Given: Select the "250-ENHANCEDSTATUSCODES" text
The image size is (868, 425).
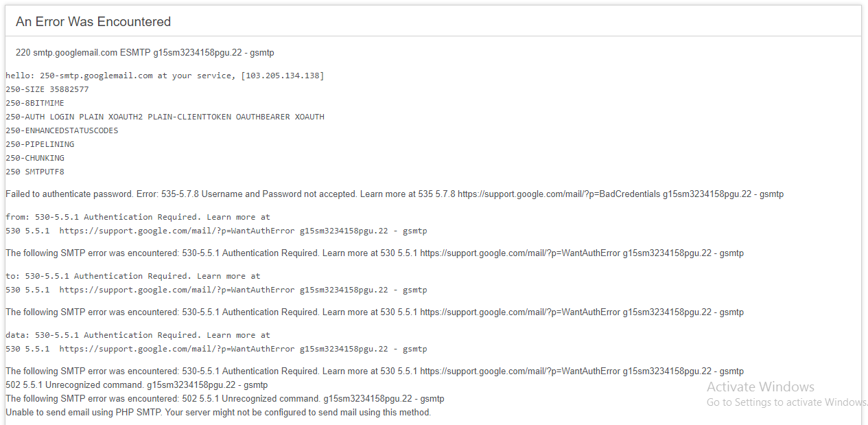Looking at the screenshot, I should tap(62, 130).
